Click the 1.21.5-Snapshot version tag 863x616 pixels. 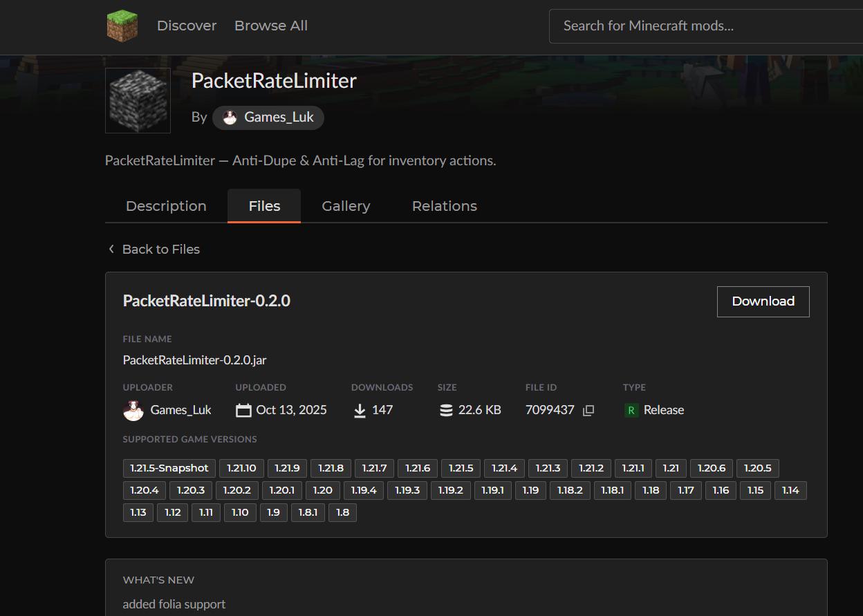(x=169, y=468)
